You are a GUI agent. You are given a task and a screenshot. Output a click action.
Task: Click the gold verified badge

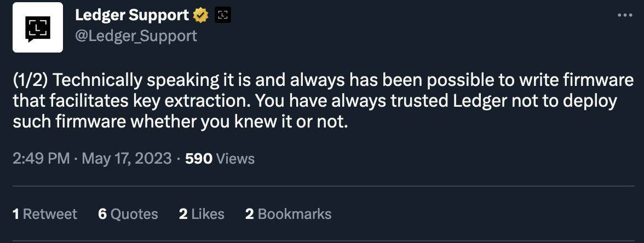[x=201, y=16]
